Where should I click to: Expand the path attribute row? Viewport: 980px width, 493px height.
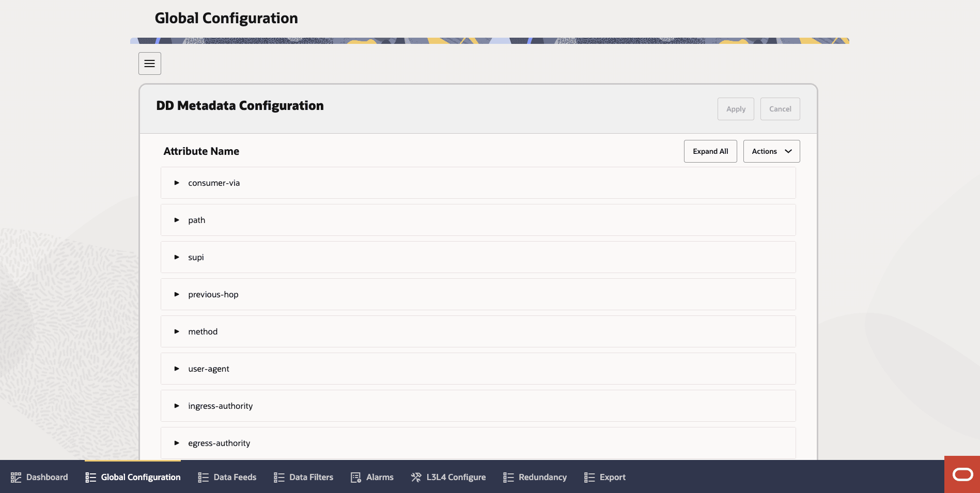[x=176, y=220]
